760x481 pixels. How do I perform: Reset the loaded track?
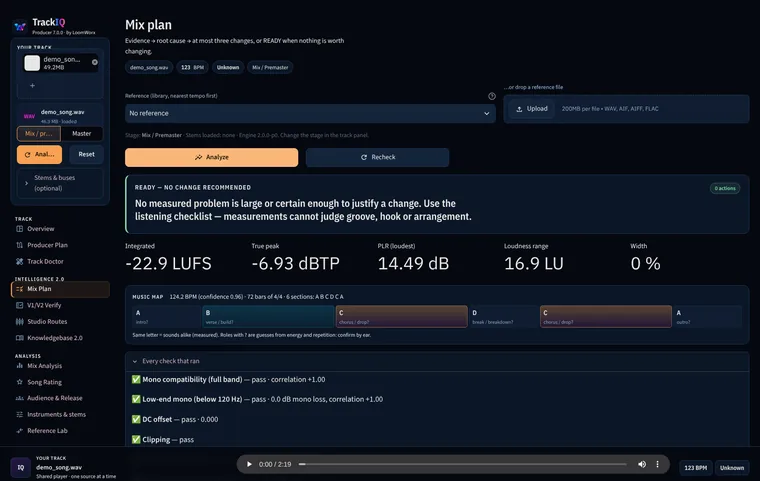pos(86,155)
